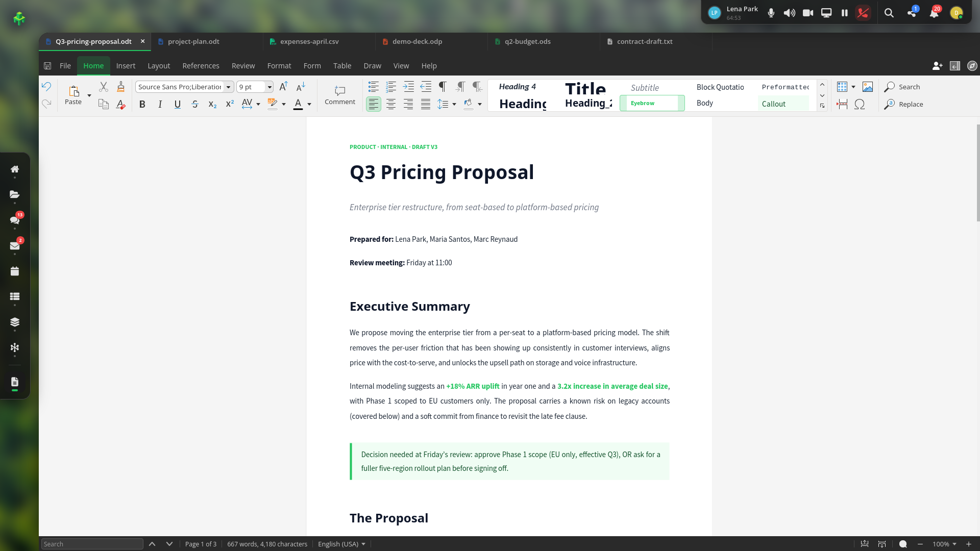Click the Undo arrow icon

click(x=46, y=87)
